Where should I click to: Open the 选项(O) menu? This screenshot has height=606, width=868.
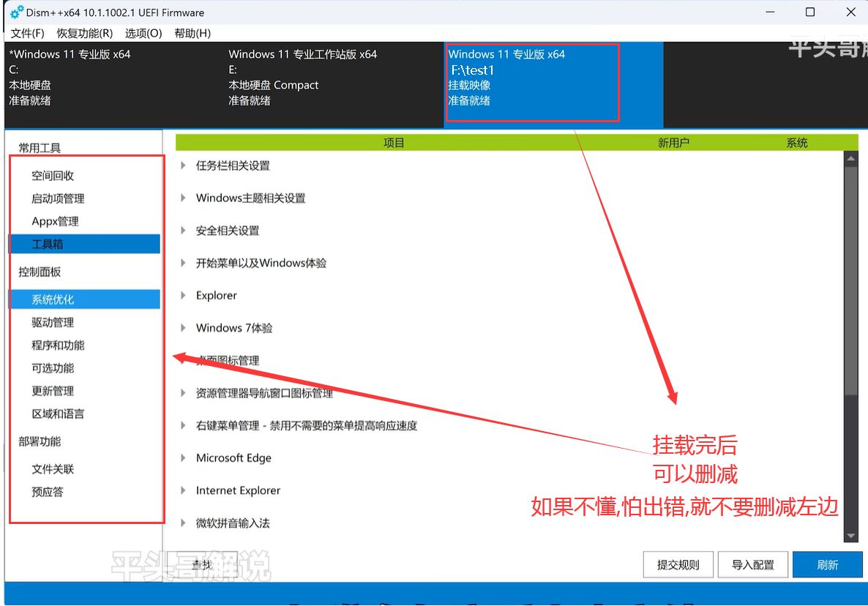click(143, 33)
